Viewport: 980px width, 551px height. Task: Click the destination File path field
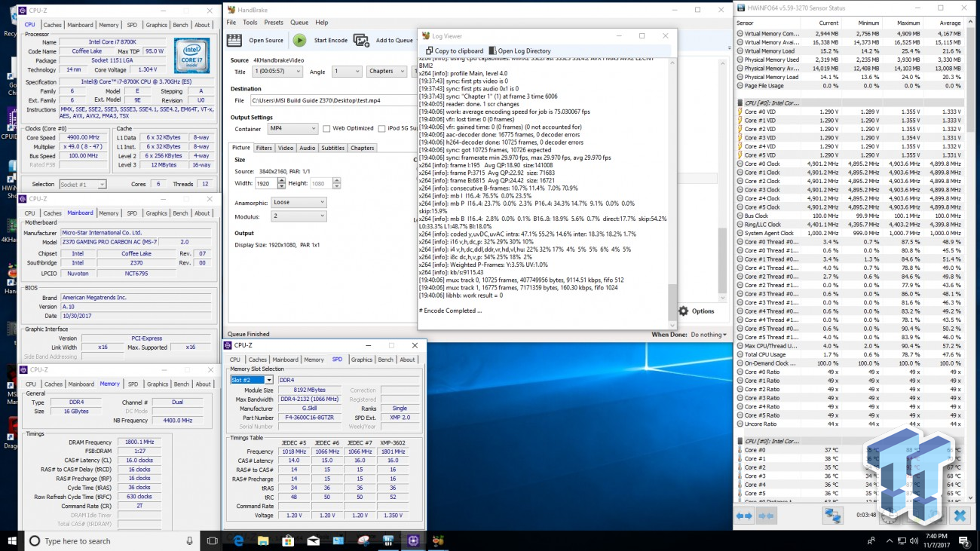pos(332,100)
